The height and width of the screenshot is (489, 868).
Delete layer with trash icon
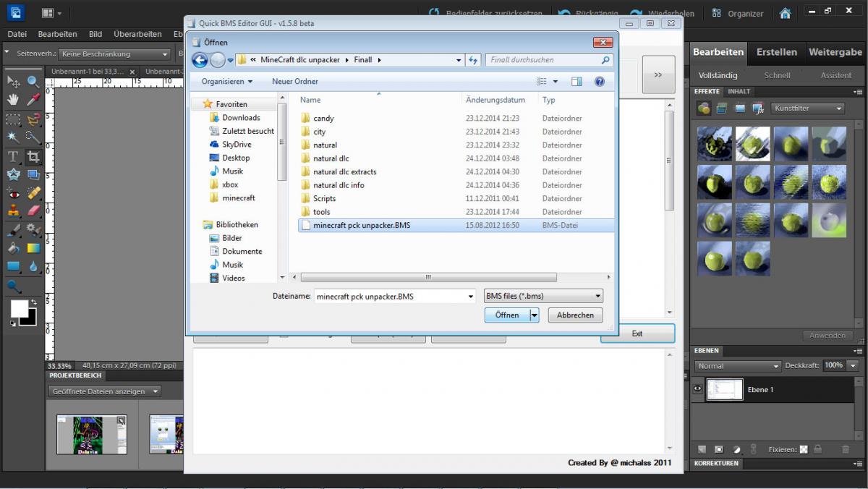(846, 449)
